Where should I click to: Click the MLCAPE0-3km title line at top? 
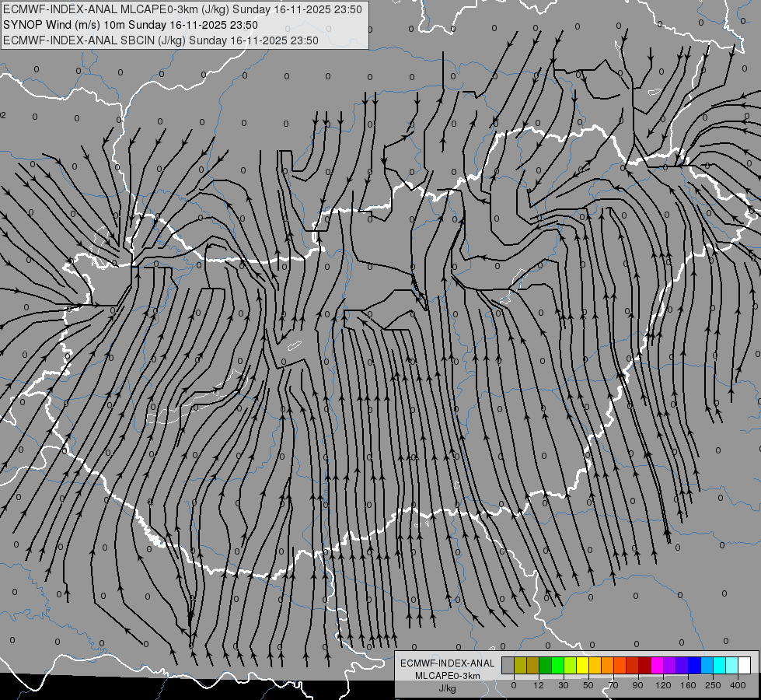tap(183, 9)
